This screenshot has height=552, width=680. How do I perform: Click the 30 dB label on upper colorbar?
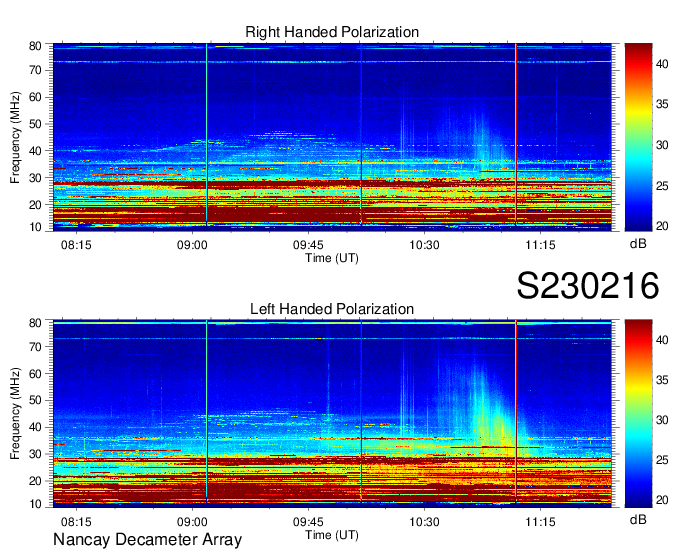[x=662, y=145]
